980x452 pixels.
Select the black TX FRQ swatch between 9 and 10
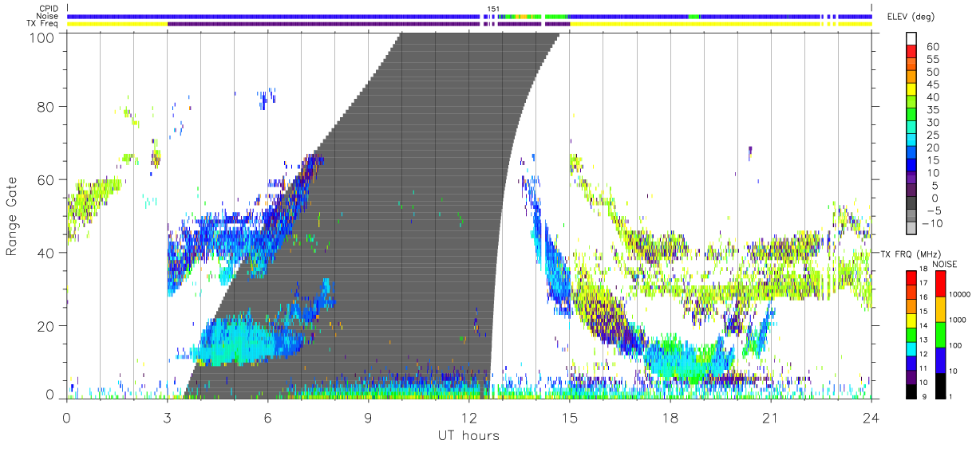click(x=912, y=390)
